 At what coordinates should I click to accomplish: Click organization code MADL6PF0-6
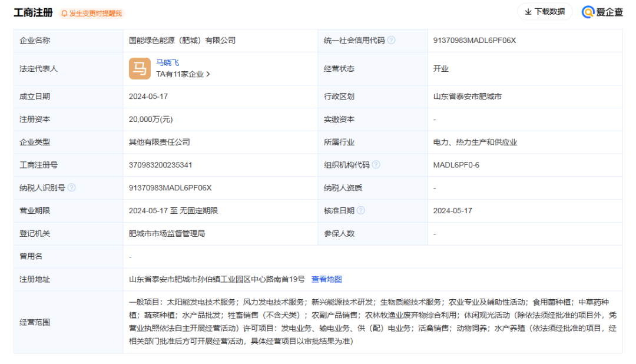point(456,165)
